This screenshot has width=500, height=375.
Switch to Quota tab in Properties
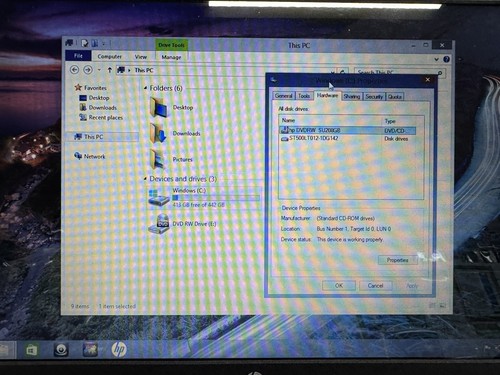pos(395,97)
